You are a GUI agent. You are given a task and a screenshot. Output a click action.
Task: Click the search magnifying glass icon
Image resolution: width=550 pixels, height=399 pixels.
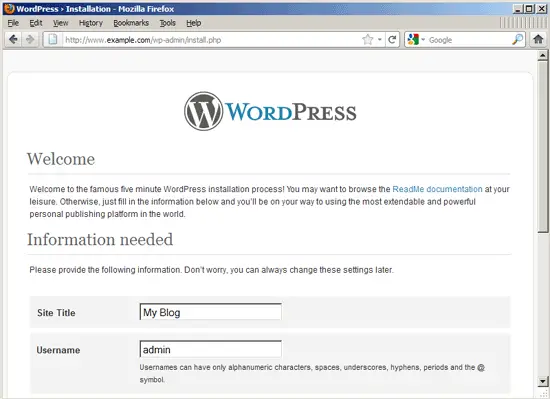pyautogui.click(x=517, y=40)
